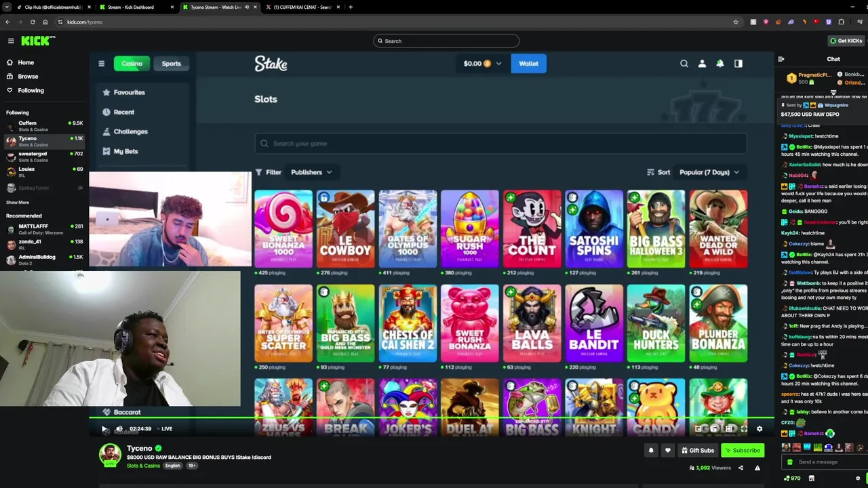This screenshot has width=868, height=488.
Task: Bookmark this page with the star icon
Action: click(x=736, y=22)
